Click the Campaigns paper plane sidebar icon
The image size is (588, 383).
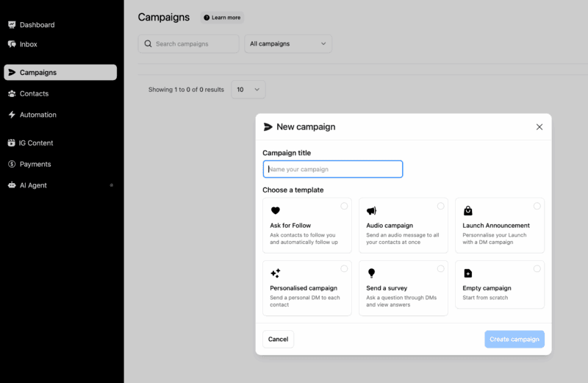point(12,72)
